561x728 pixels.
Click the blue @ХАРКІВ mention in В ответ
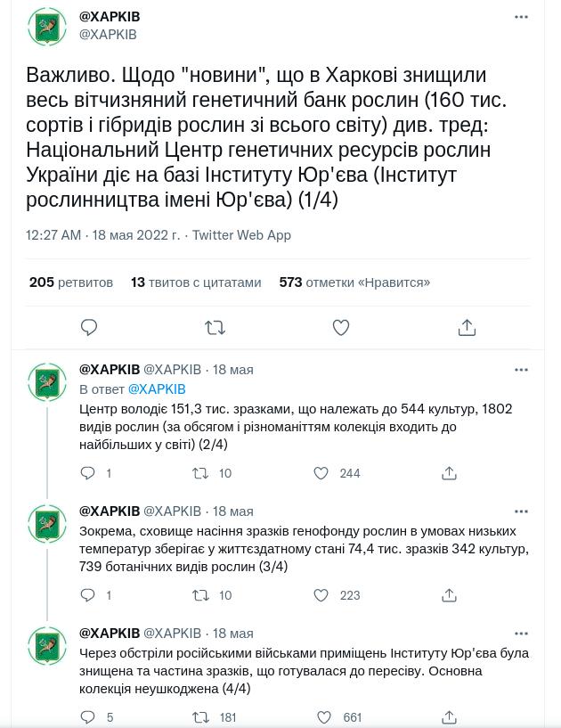click(157, 389)
